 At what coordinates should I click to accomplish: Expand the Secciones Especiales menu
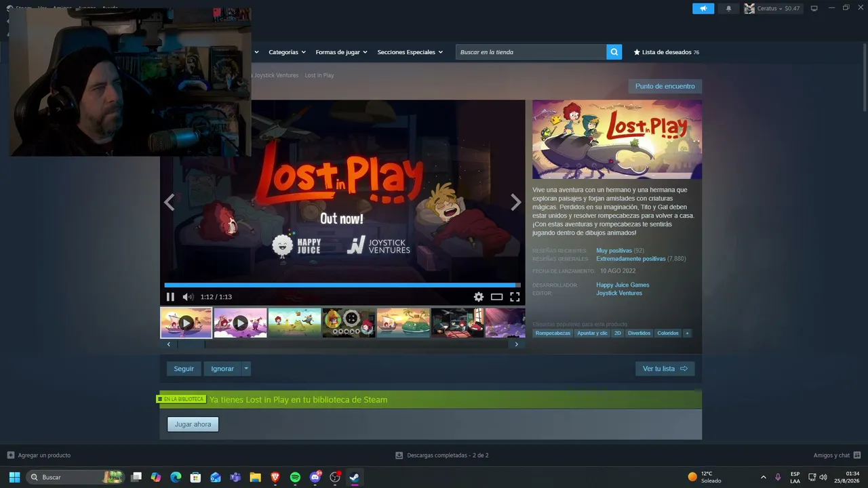(410, 52)
